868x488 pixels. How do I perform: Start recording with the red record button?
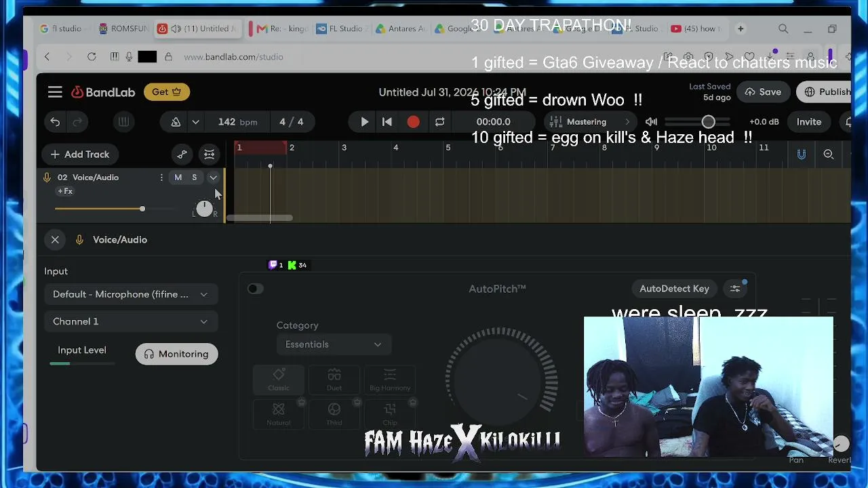click(413, 122)
